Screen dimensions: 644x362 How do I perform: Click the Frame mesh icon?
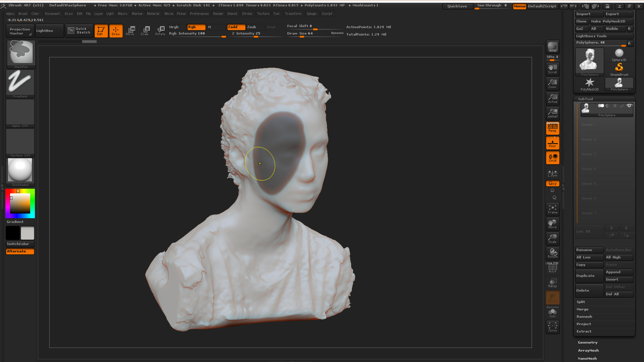tap(552, 209)
